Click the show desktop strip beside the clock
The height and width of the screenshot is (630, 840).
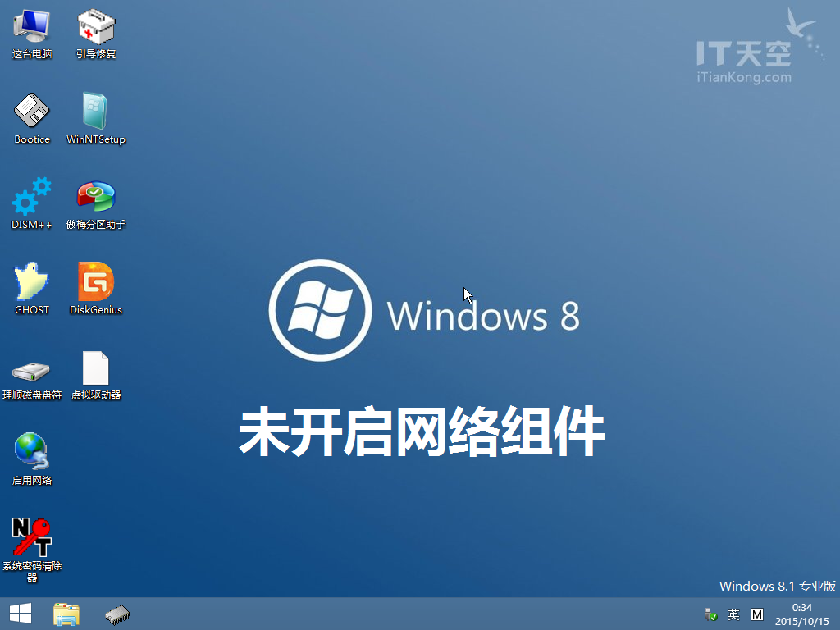pyautogui.click(x=837, y=614)
